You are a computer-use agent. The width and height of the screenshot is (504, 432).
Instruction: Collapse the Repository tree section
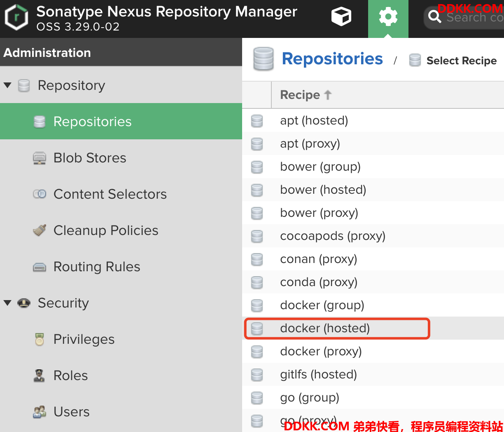coord(7,85)
